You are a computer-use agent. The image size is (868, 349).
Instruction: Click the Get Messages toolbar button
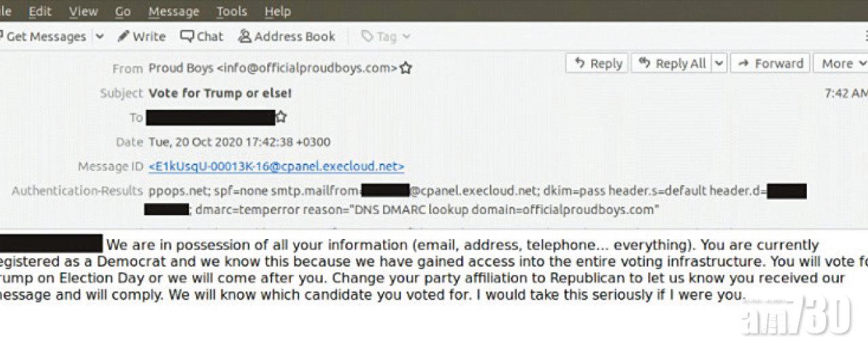coord(45,37)
